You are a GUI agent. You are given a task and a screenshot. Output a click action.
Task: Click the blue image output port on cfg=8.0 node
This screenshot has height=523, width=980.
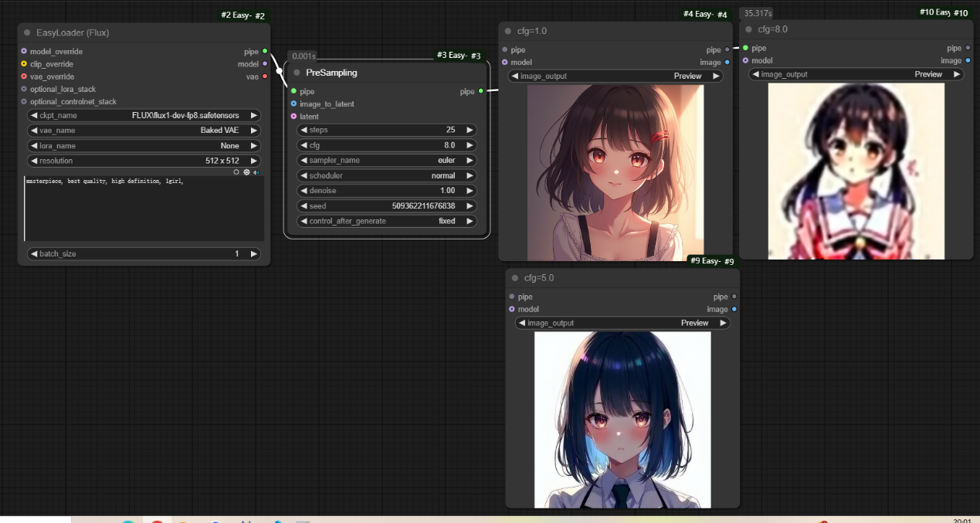(x=968, y=60)
